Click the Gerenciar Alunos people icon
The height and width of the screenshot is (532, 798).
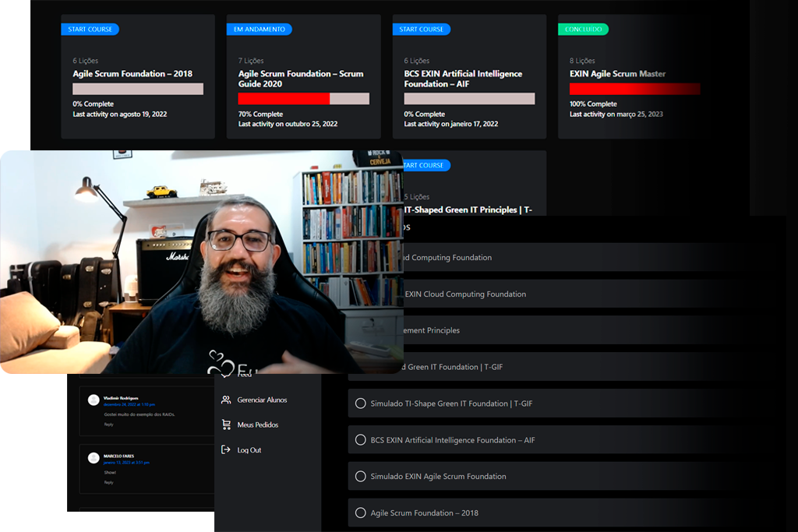226,400
